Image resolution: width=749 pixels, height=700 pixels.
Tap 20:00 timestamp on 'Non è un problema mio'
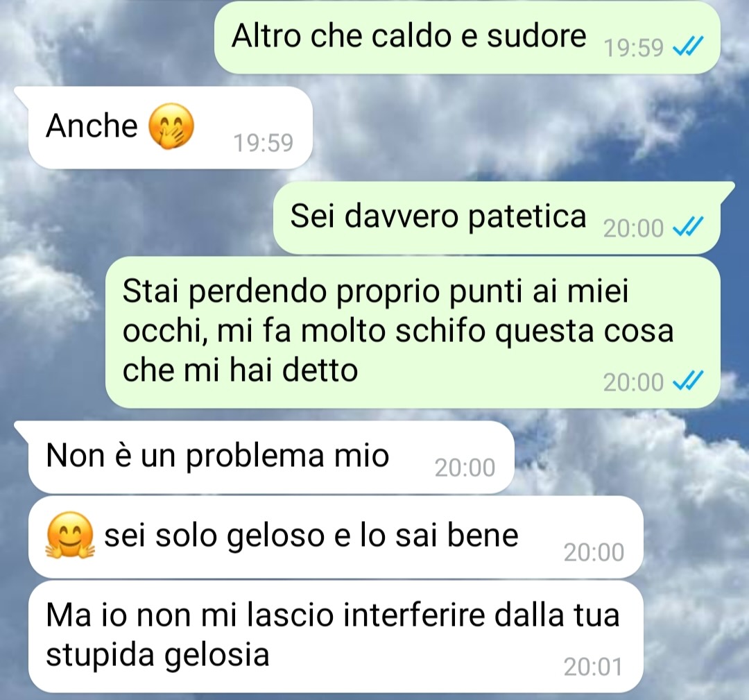[465, 468]
